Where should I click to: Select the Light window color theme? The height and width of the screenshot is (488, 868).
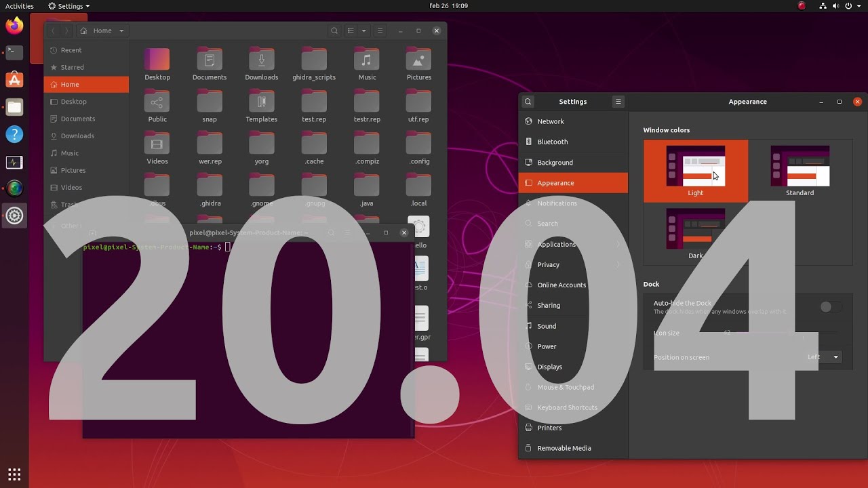pos(696,171)
